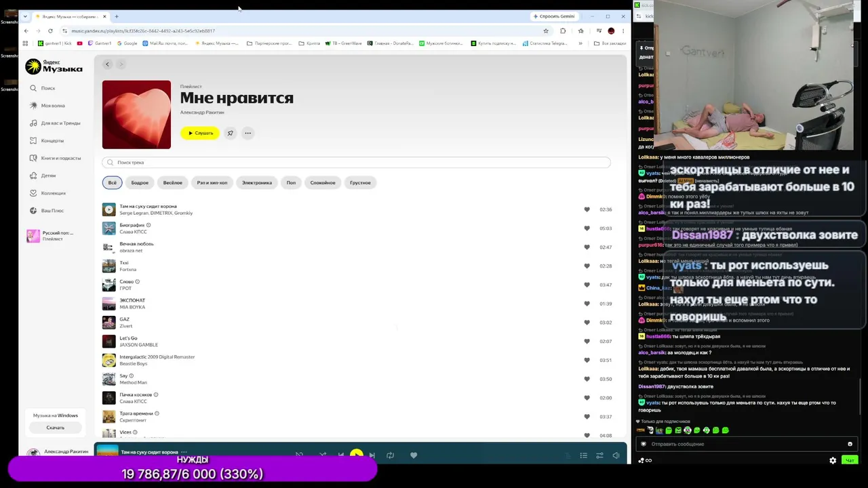Screen dimensions: 868x488
Task: Filter tracks by Грустное mood
Action: click(x=360, y=182)
